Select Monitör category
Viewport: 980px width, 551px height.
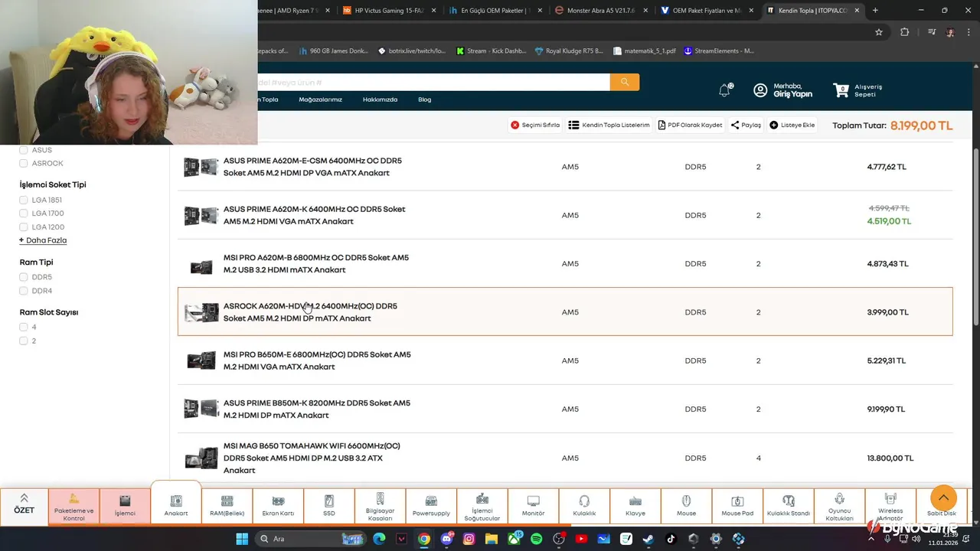point(533,507)
